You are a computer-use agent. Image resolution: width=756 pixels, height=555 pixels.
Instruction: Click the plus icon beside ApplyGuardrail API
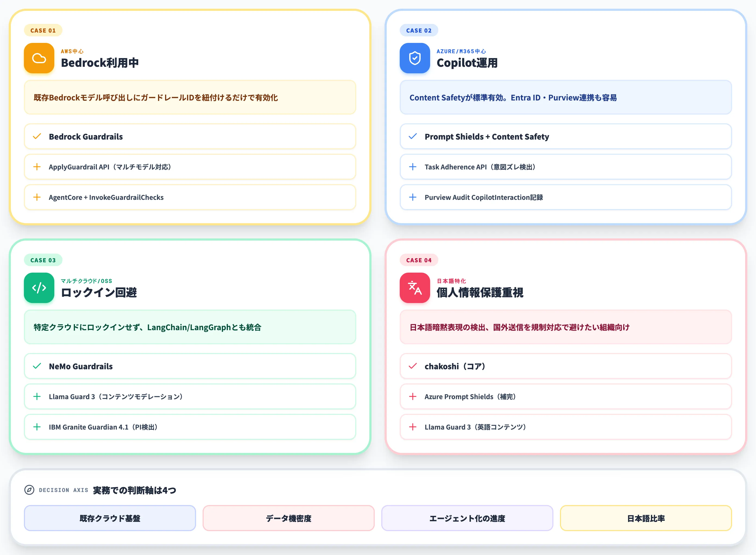pos(37,167)
